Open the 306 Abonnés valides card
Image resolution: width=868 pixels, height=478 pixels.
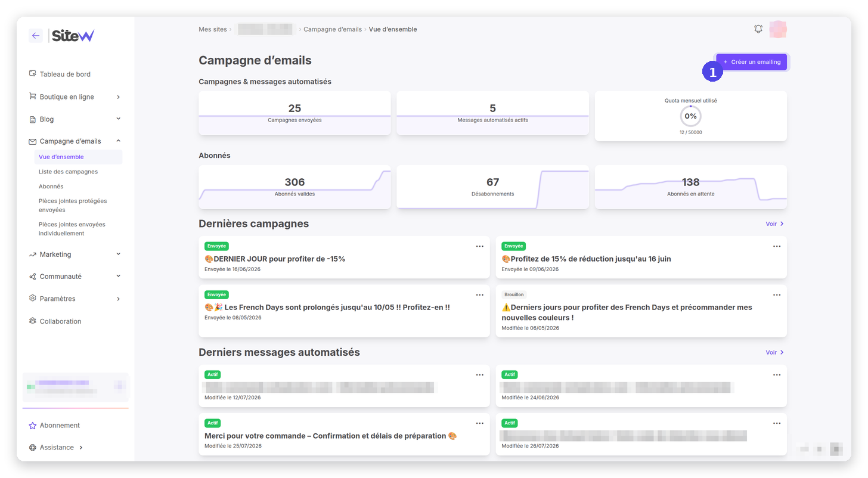(294, 187)
